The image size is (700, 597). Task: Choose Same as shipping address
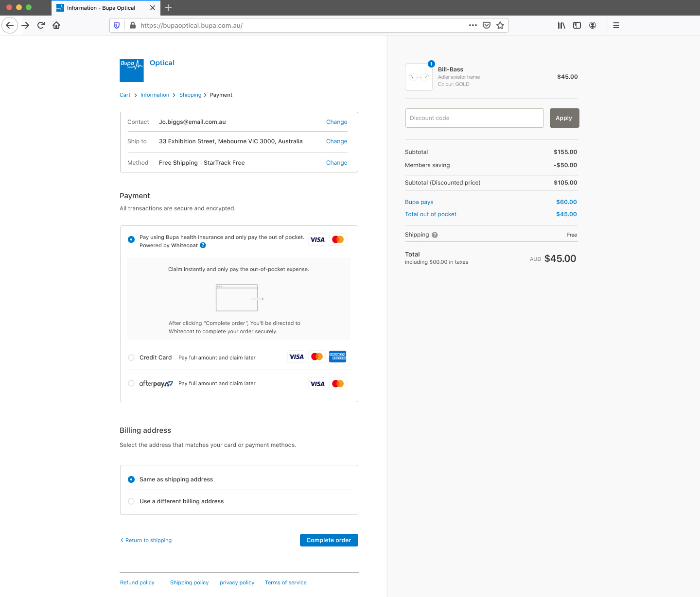click(131, 479)
